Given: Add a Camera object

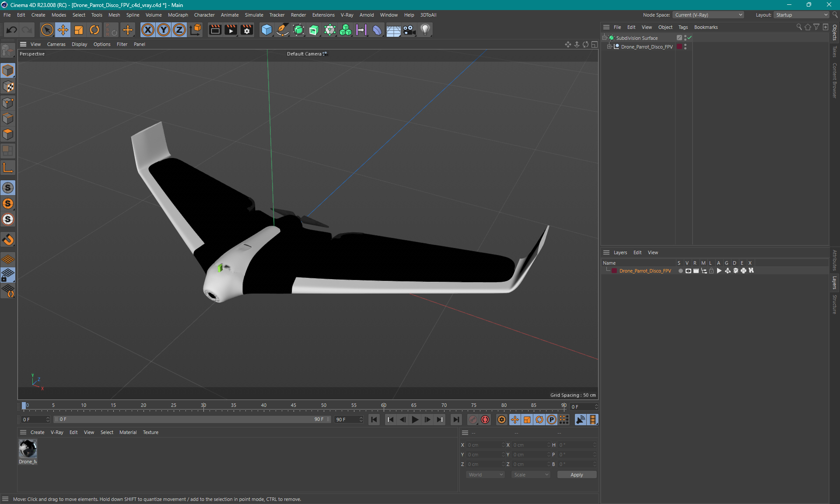Looking at the screenshot, I should tap(409, 30).
